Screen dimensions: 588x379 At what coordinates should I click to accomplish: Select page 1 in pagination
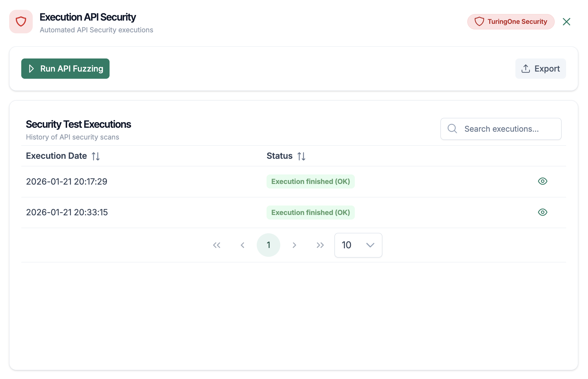268,245
